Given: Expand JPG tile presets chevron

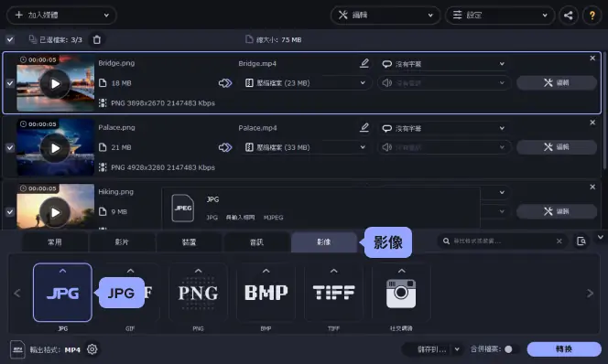Looking at the screenshot, I should tap(63, 271).
